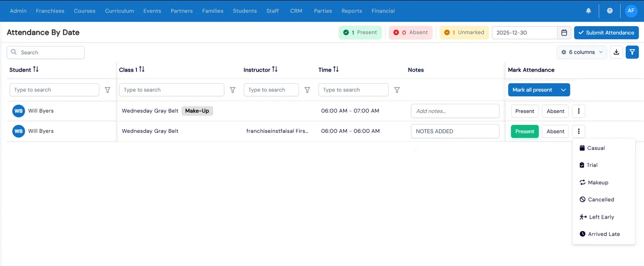Download the attendance table
The width and height of the screenshot is (644, 266).
(x=616, y=52)
